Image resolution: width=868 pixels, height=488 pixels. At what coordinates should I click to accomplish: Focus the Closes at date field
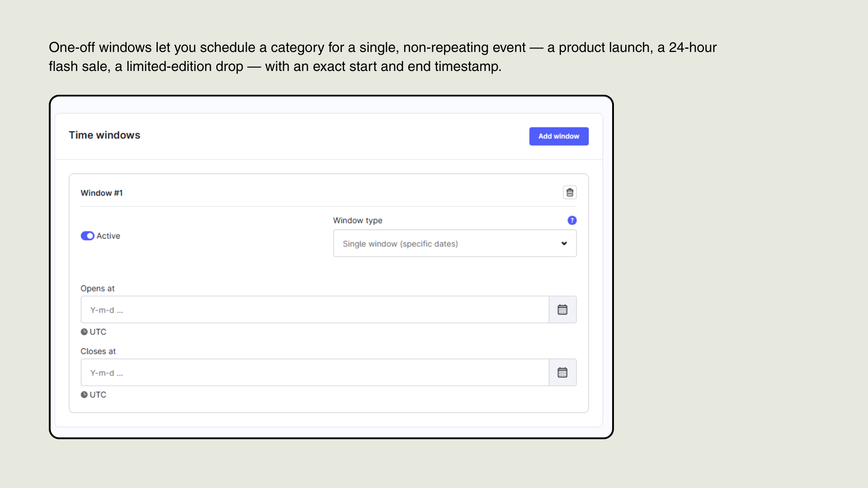click(x=315, y=372)
